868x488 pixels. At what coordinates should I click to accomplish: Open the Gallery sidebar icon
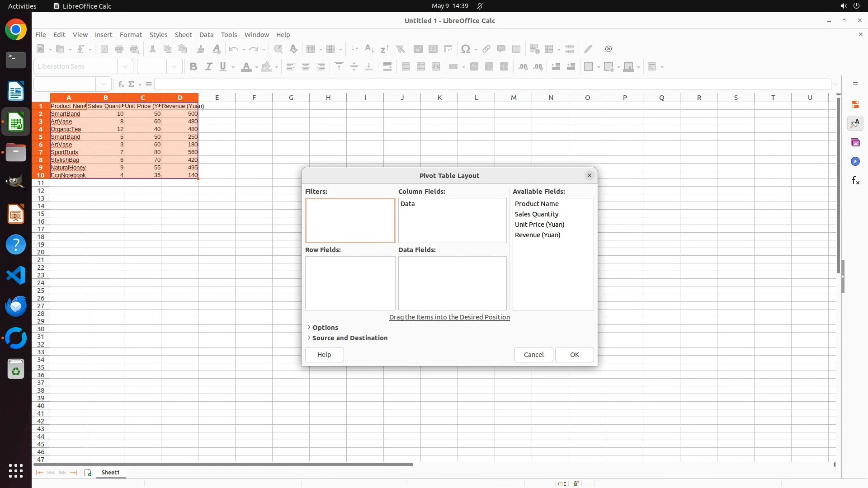pyautogui.click(x=855, y=143)
